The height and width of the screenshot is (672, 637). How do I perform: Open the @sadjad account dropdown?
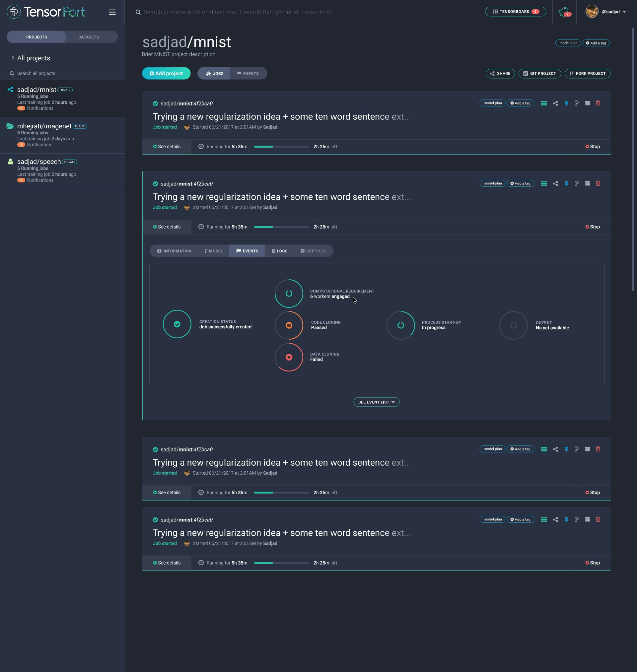pyautogui.click(x=611, y=12)
